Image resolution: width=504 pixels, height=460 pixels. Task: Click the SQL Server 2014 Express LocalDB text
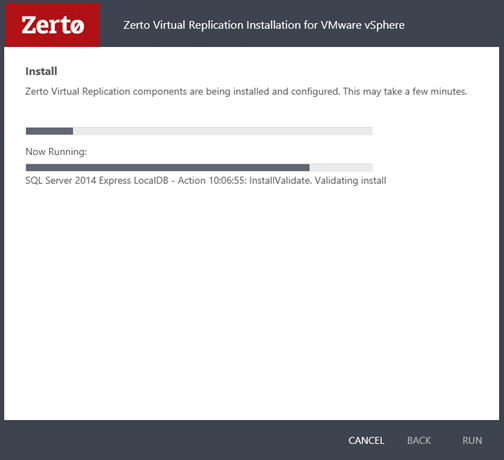tap(97, 180)
